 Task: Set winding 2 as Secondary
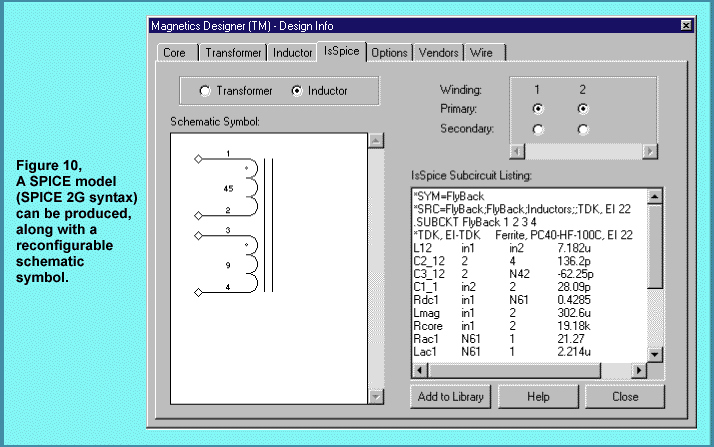[x=581, y=129]
